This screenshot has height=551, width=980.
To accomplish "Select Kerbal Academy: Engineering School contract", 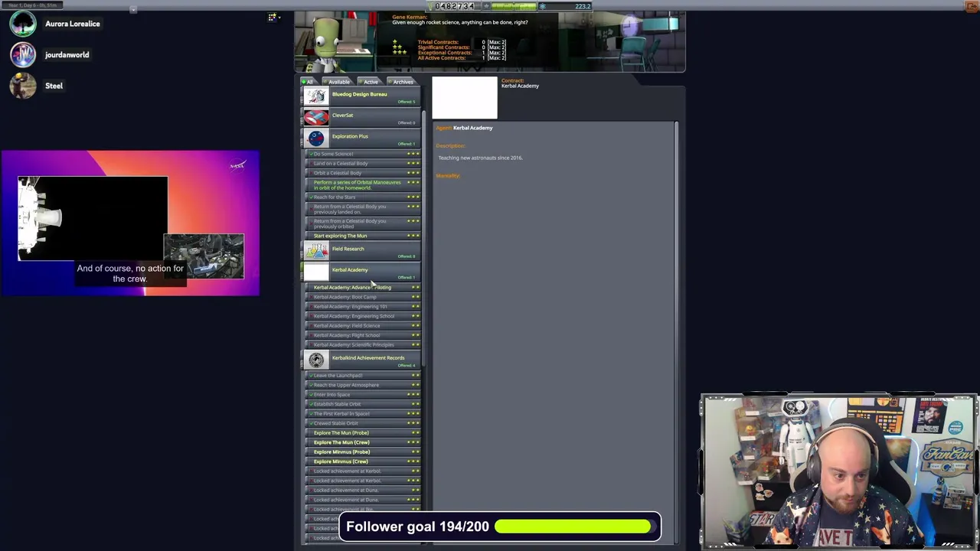I will coord(364,316).
